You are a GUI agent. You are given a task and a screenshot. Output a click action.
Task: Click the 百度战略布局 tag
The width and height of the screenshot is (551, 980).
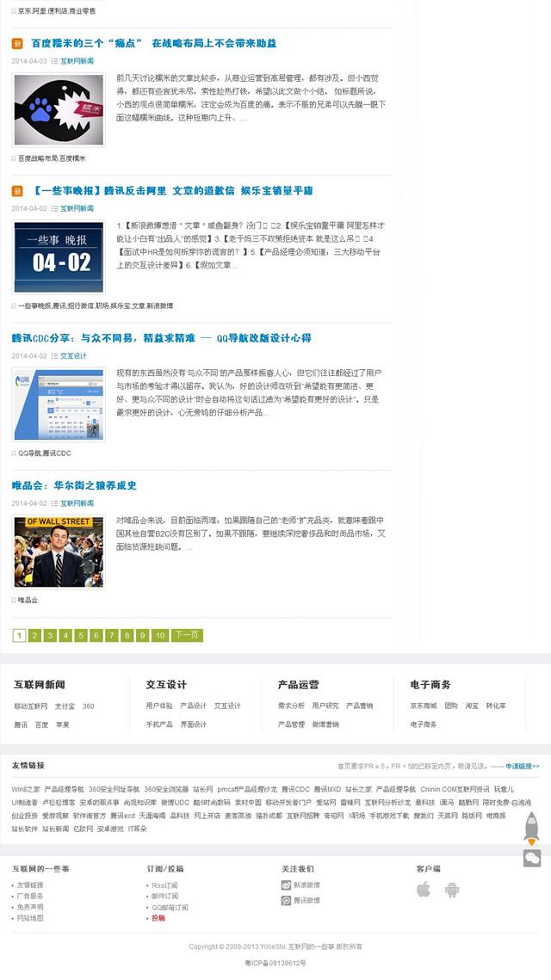[38, 159]
